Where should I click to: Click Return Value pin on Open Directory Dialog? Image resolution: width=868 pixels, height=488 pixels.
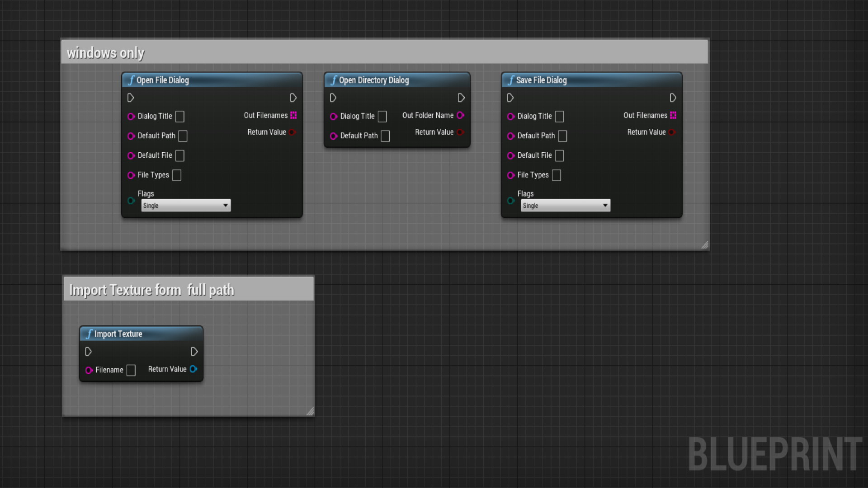click(460, 132)
